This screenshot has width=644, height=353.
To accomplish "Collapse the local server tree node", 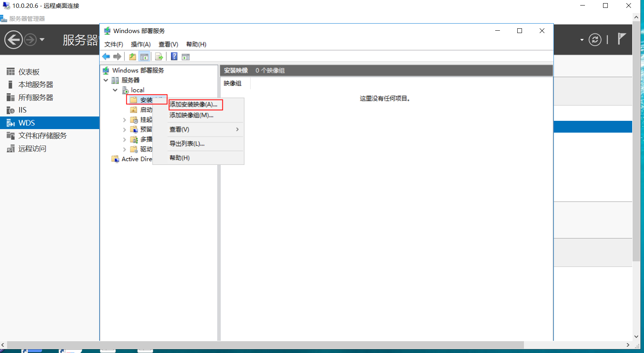I will pos(115,90).
